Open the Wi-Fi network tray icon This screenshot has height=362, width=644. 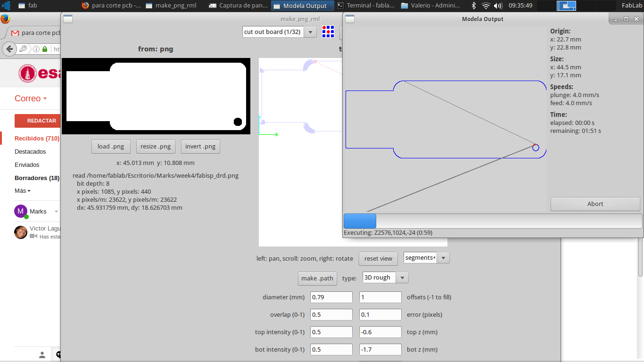[x=486, y=6]
